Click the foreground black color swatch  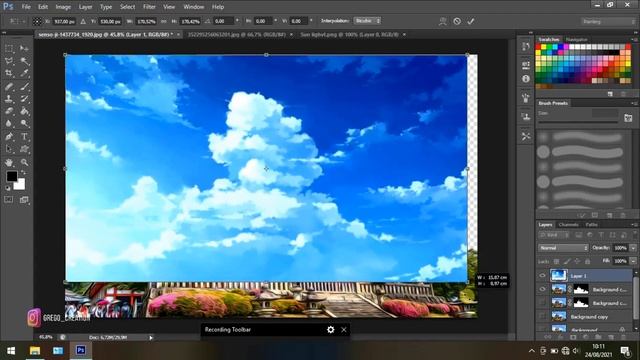[x=12, y=176]
